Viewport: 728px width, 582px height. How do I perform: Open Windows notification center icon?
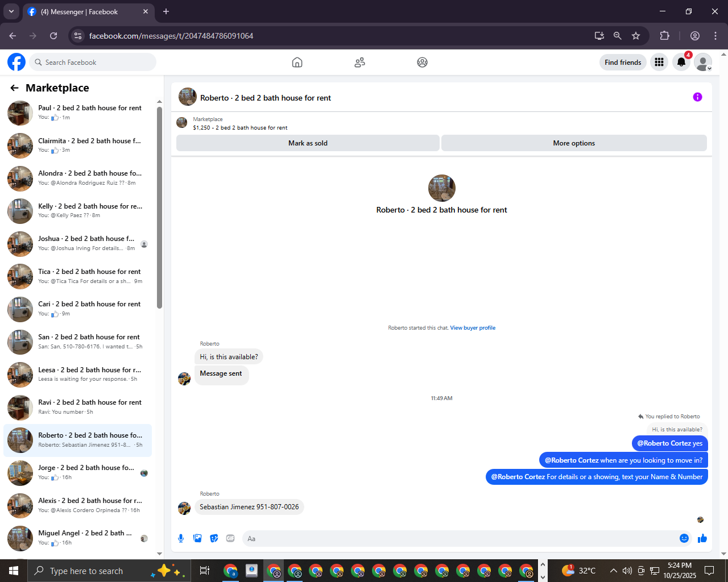(x=709, y=571)
